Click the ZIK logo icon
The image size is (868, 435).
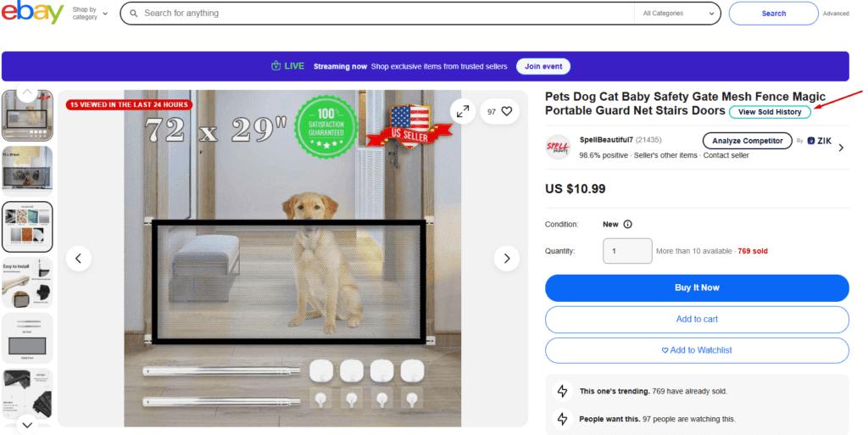pyautogui.click(x=811, y=141)
